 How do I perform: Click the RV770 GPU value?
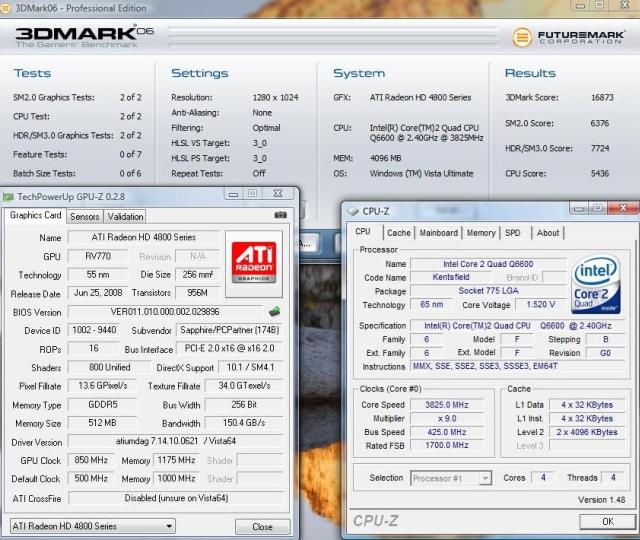pyautogui.click(x=98, y=256)
